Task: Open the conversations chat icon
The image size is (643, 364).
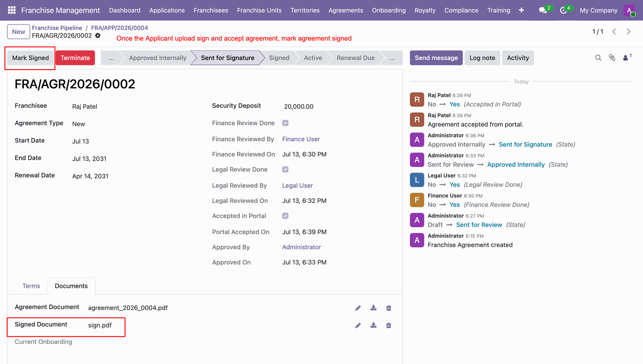Action: point(543,10)
